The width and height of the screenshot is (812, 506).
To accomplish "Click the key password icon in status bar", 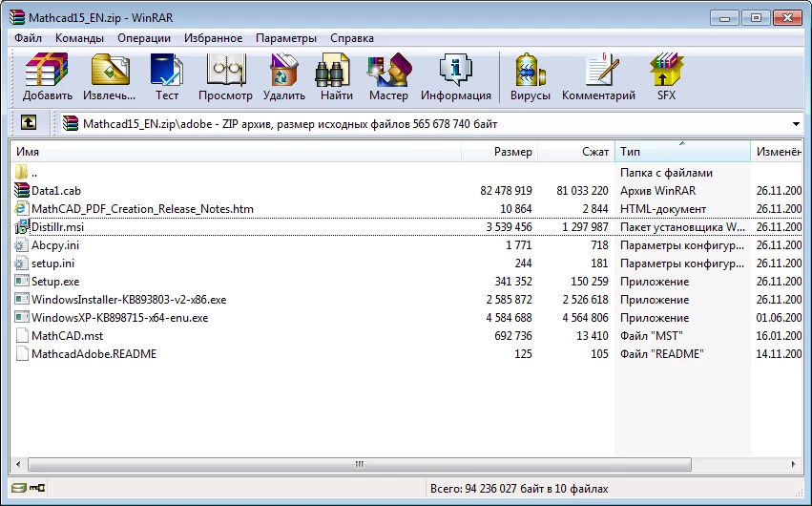I will (x=37, y=488).
